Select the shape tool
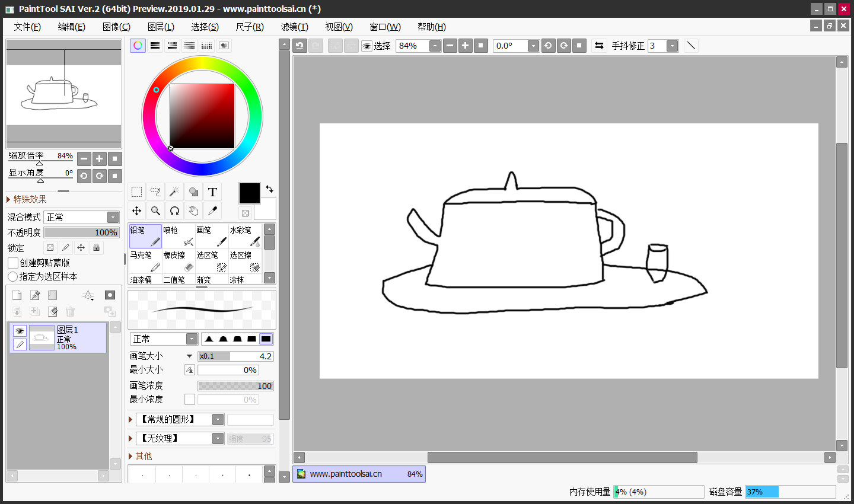 [x=193, y=192]
